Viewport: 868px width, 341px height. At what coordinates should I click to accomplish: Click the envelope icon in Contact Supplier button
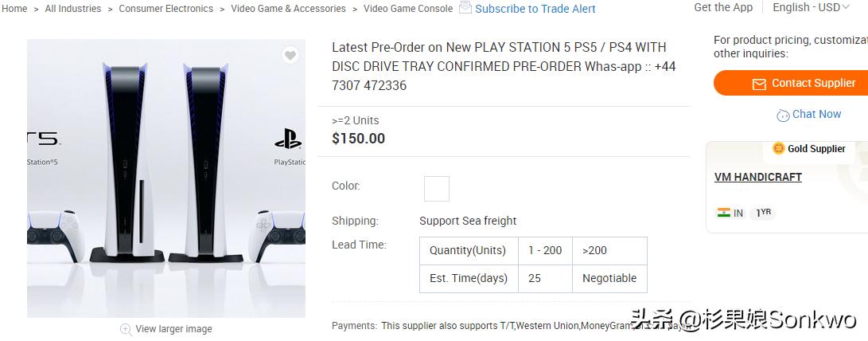coord(759,84)
